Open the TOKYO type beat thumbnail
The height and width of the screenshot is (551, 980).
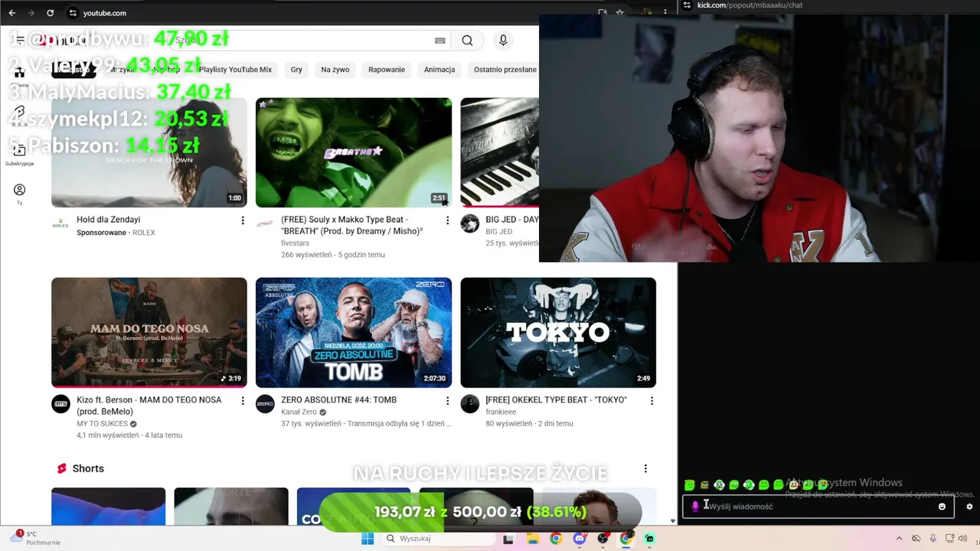point(558,332)
